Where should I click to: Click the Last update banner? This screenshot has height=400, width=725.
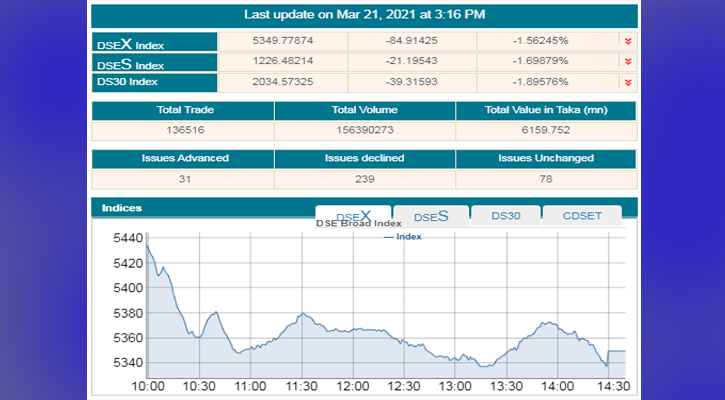[364, 15]
